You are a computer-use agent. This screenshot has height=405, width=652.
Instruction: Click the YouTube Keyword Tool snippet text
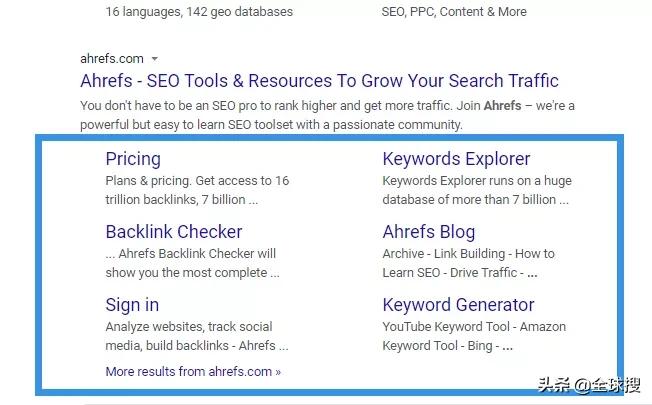474,336
